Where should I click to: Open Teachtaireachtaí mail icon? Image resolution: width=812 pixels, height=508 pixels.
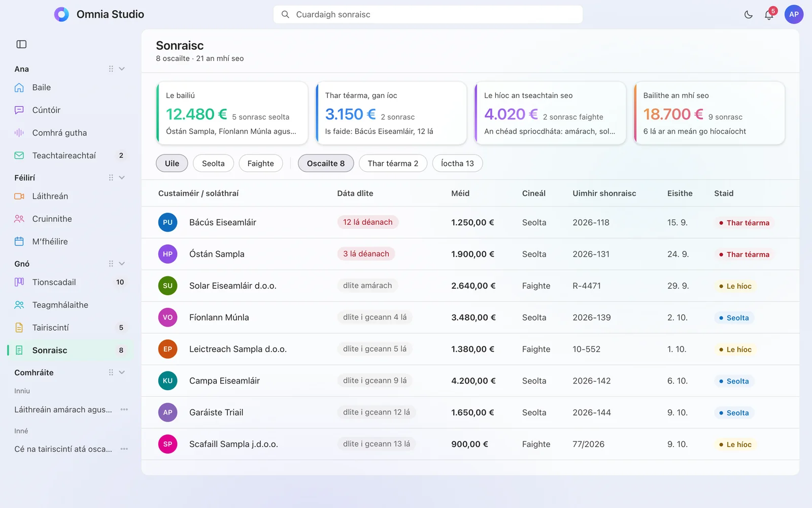[19, 155]
